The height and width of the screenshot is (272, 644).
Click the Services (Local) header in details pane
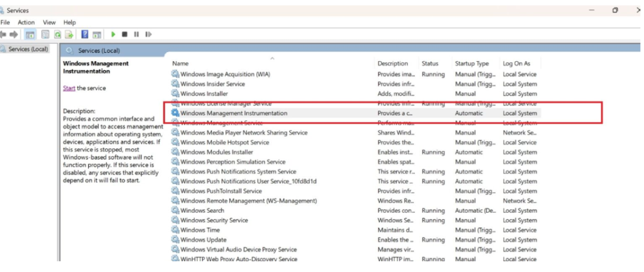99,51
